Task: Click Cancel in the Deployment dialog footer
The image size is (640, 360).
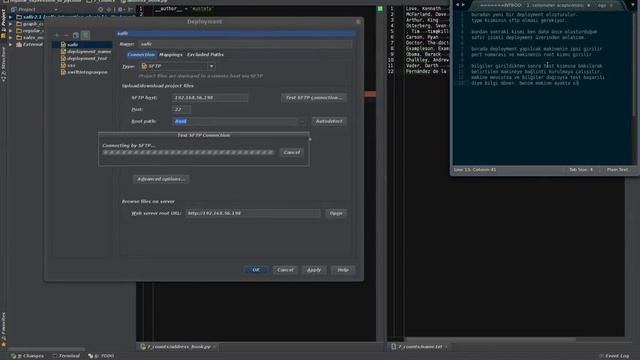Action: pyautogui.click(x=285, y=270)
